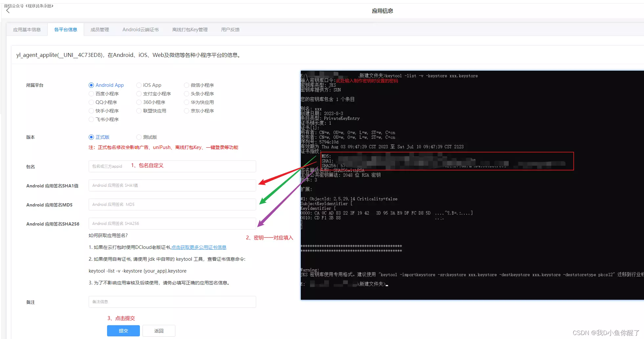Click the 返回 button

[x=159, y=331]
